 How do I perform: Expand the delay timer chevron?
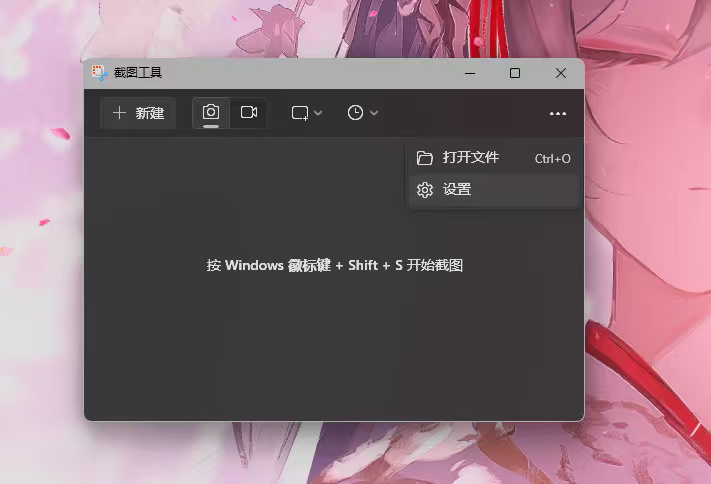pos(374,113)
